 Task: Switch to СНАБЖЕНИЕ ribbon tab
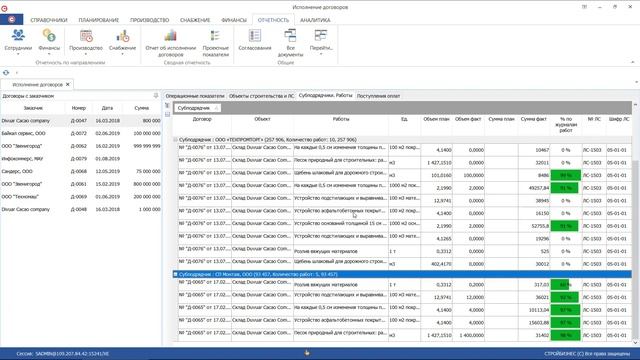click(x=195, y=20)
